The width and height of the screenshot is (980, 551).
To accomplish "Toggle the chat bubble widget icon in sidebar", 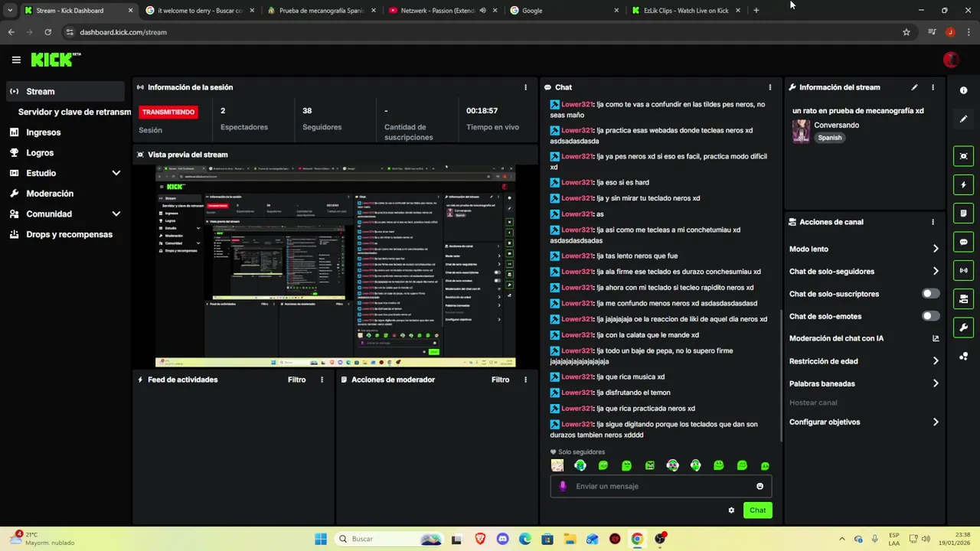I will point(963,242).
